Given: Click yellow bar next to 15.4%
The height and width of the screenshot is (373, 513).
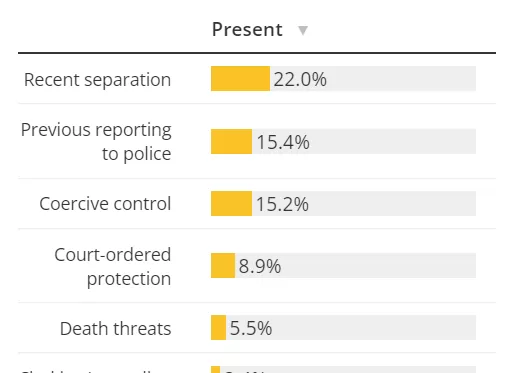Looking at the screenshot, I should pyautogui.click(x=231, y=141).
